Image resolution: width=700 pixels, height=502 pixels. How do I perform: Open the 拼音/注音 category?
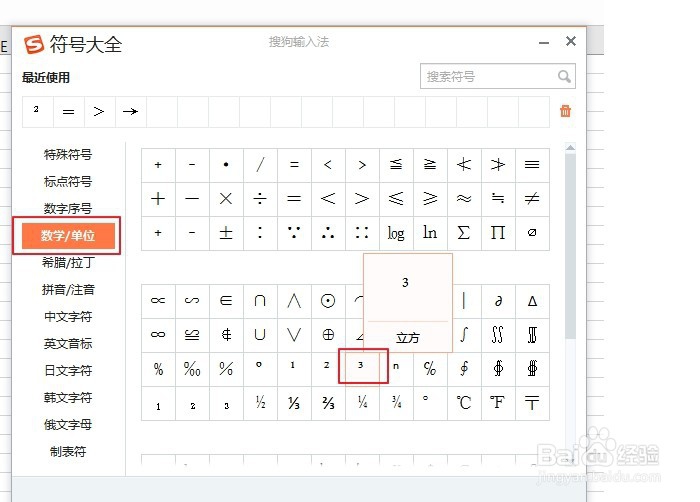68,290
